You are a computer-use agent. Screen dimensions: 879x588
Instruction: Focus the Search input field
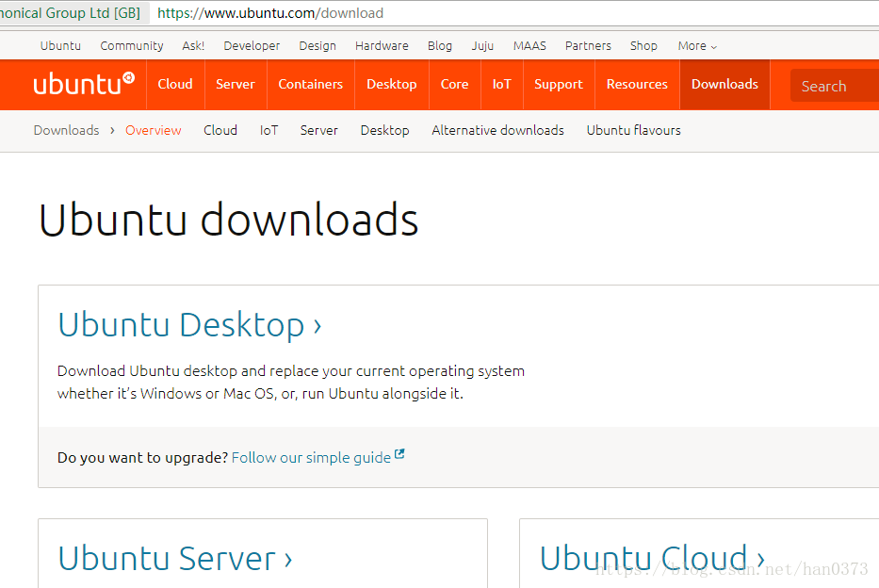coord(834,86)
